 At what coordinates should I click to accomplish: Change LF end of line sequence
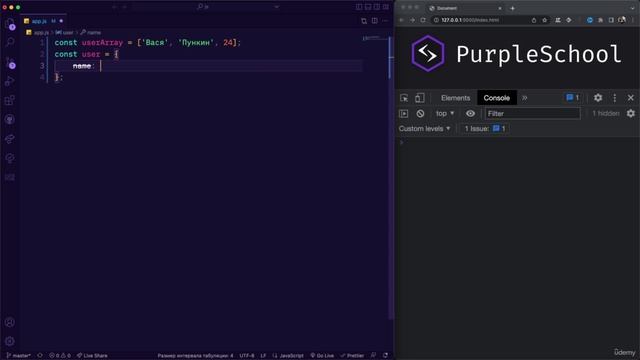[263, 356]
